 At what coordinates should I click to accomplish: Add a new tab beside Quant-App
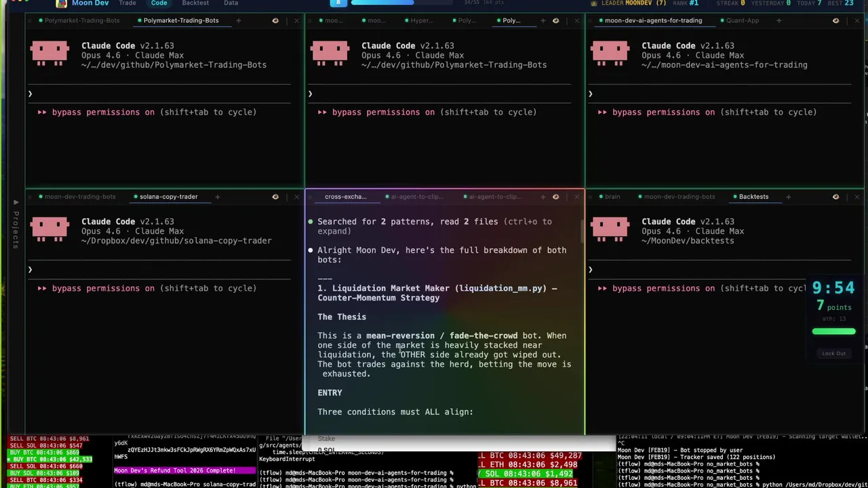[778, 20]
